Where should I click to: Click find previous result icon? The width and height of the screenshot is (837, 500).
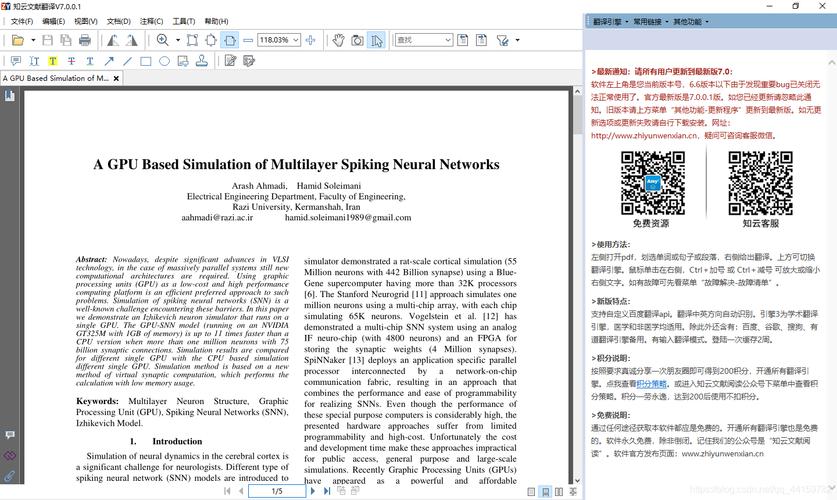pyautogui.click(x=463, y=40)
